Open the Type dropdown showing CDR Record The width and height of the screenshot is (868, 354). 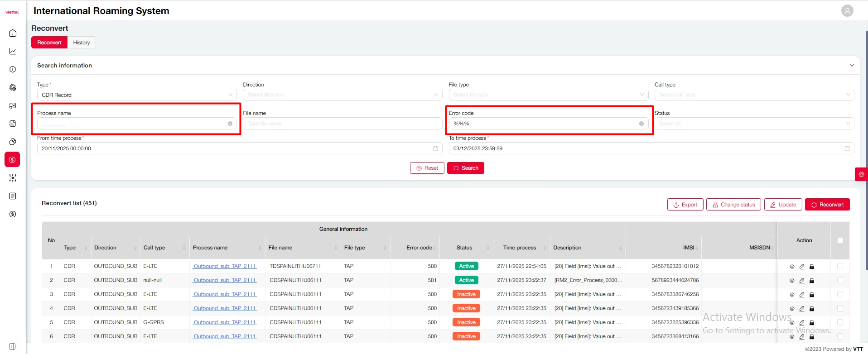tap(136, 95)
